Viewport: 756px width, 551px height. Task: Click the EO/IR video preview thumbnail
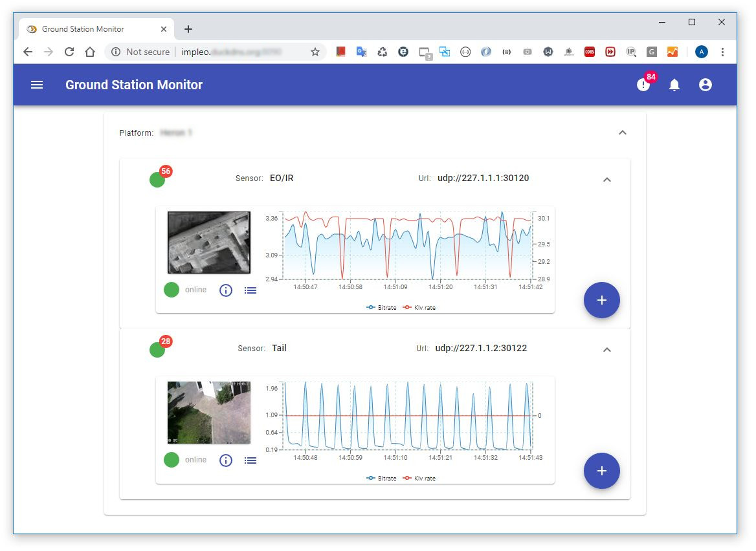pos(208,242)
